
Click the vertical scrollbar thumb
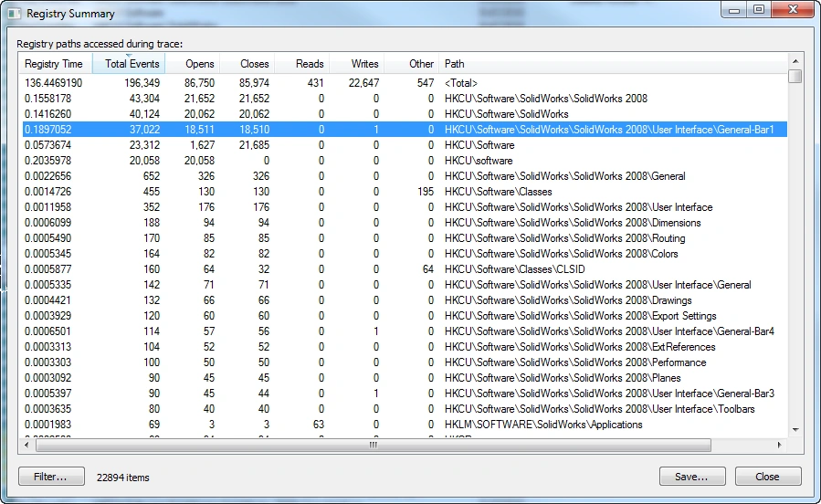pos(795,77)
